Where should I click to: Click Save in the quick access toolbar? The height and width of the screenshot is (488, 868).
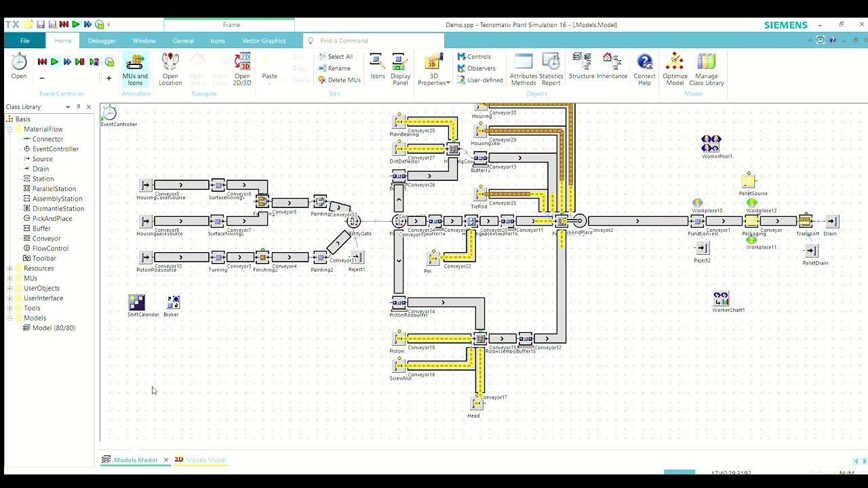click(40, 24)
